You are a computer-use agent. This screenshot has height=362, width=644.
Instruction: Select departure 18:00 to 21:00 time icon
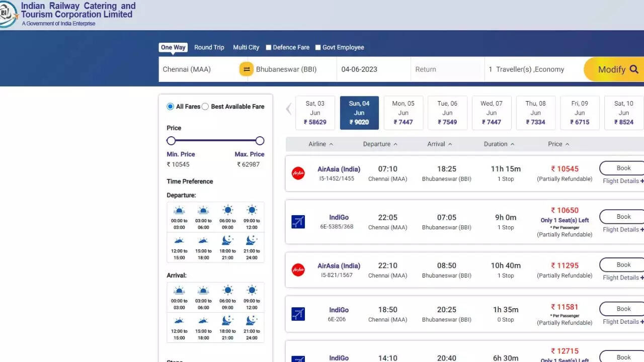coord(227,241)
